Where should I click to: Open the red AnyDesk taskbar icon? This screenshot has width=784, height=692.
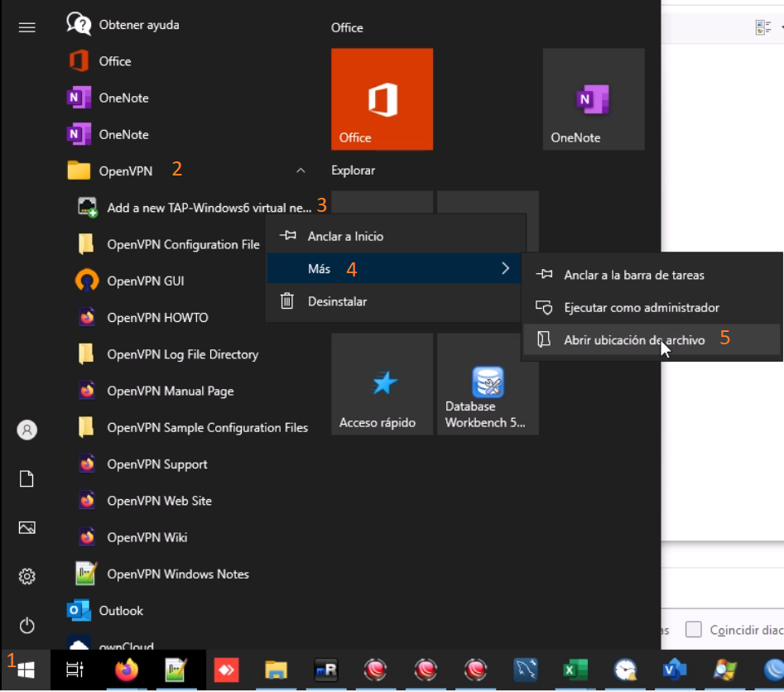click(x=226, y=670)
